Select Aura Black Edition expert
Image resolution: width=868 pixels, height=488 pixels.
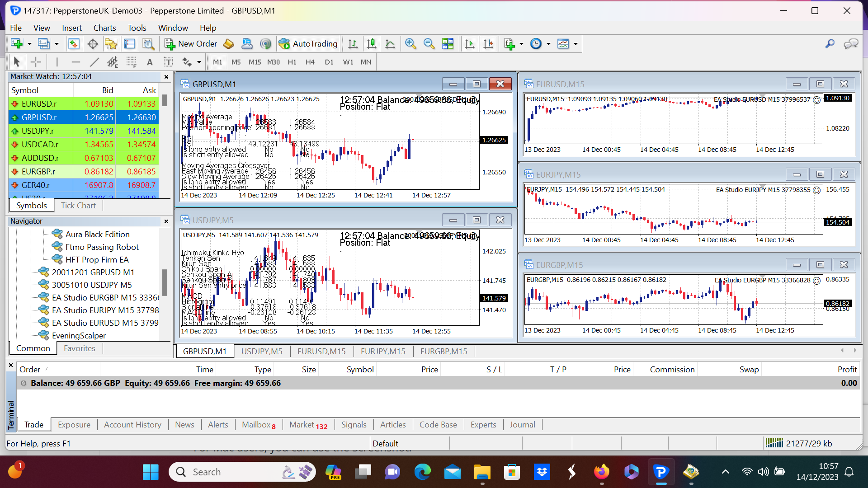(97, 235)
